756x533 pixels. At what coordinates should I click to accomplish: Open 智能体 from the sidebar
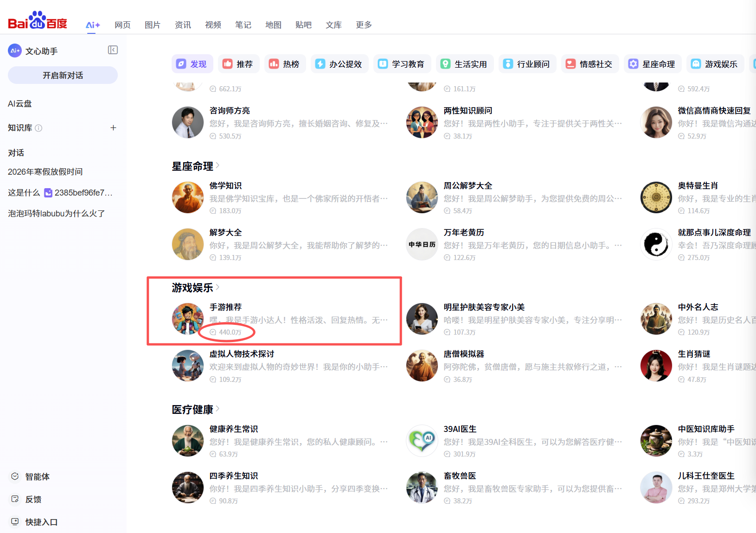click(x=36, y=476)
